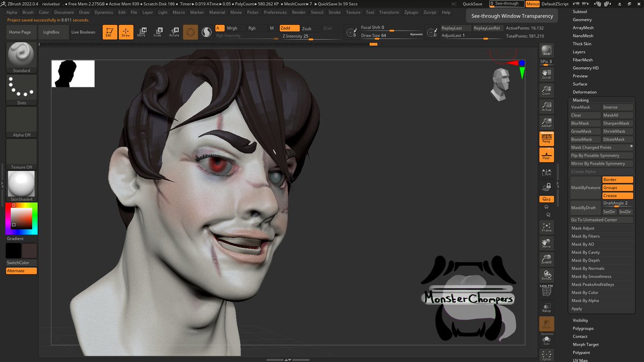Toggle the Groups mask feature
This screenshot has height=362, width=644.
coord(617,188)
